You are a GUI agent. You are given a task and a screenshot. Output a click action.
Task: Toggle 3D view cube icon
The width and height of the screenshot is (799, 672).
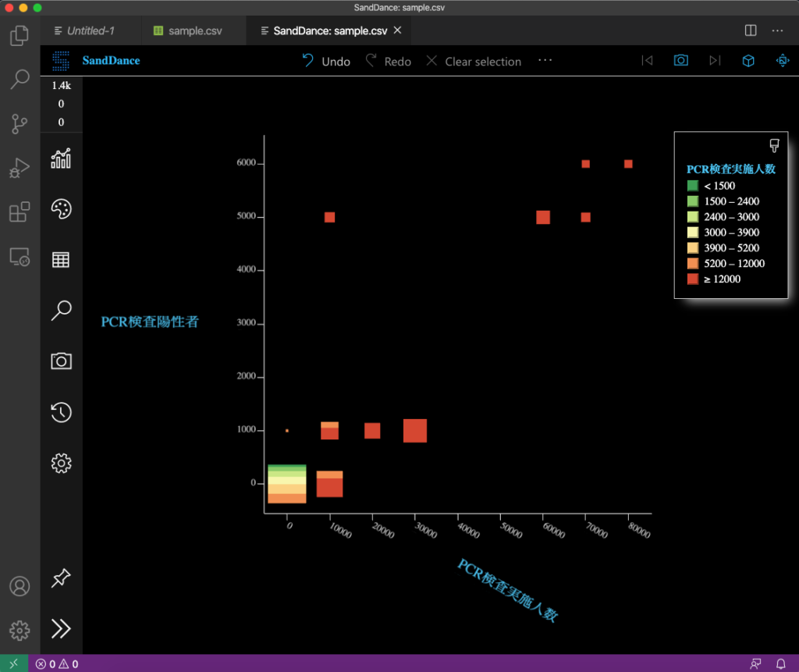click(x=748, y=61)
